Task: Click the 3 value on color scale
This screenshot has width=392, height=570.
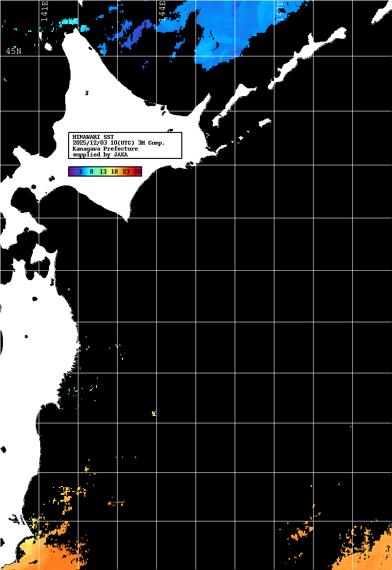Action: [80, 172]
